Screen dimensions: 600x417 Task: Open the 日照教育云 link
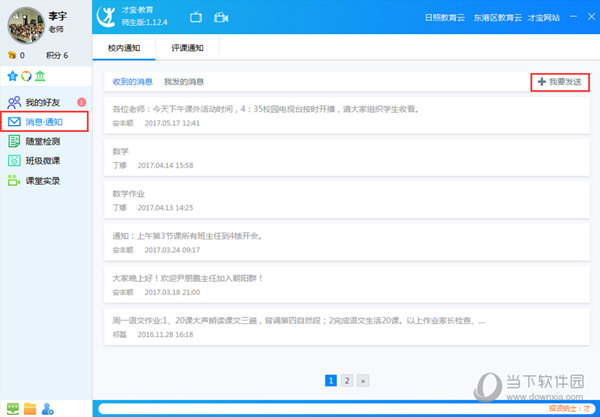coord(445,18)
